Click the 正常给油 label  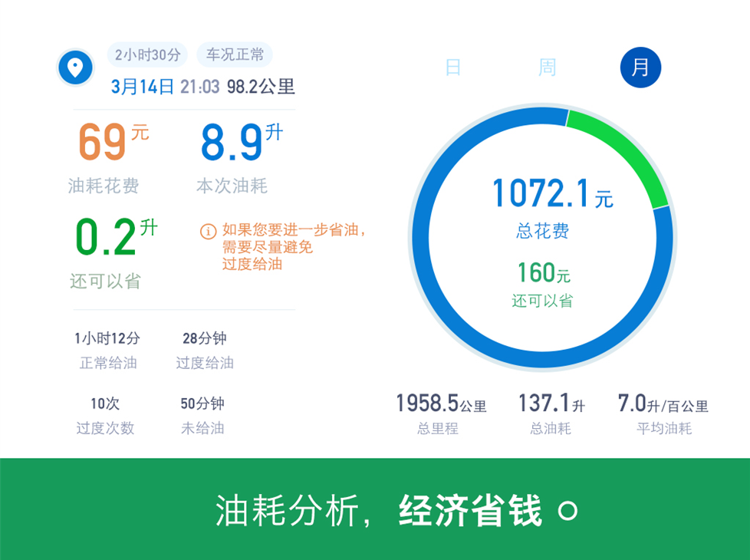coord(108,363)
